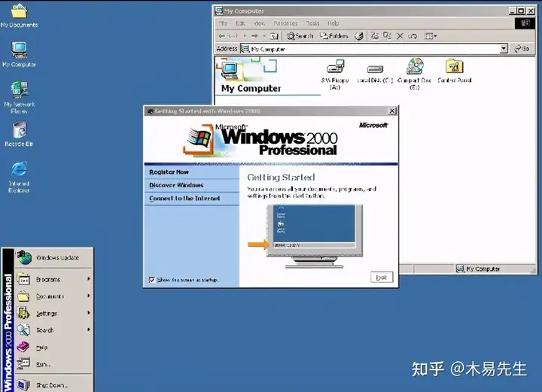Open the Back button history dropdown arrow
The height and width of the screenshot is (392, 542).
pyautogui.click(x=245, y=36)
